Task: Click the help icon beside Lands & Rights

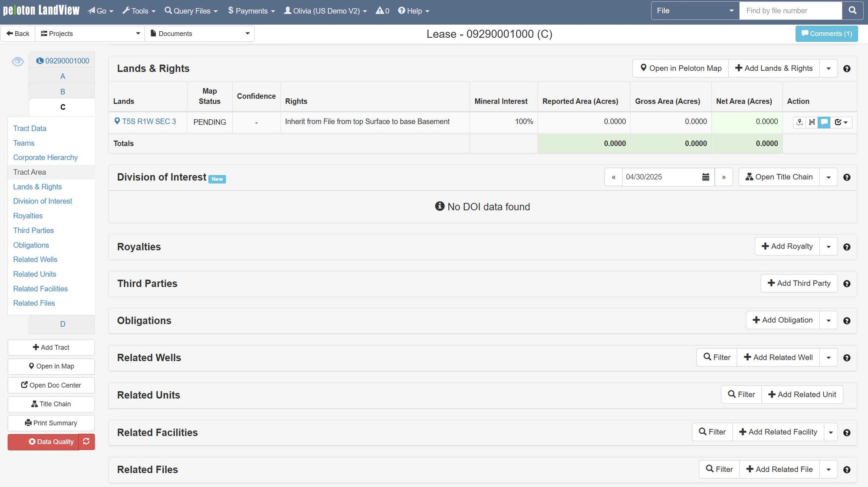Action: coord(847,69)
